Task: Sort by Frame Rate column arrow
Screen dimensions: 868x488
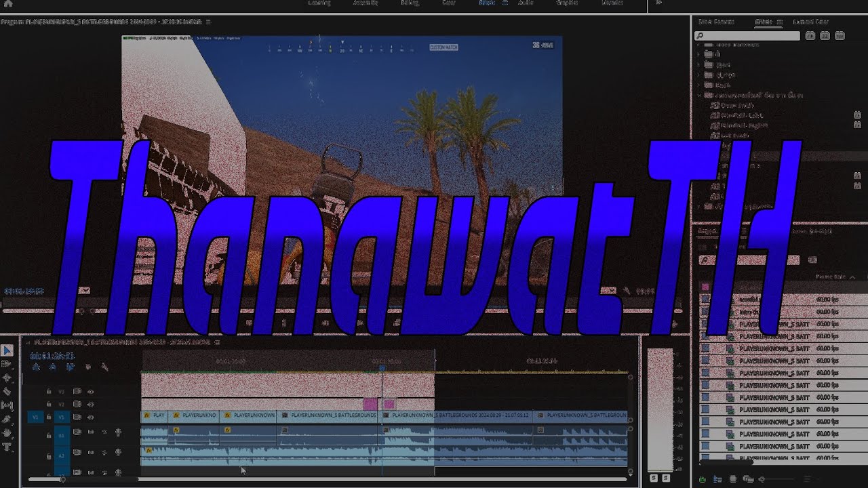Action: pos(852,277)
